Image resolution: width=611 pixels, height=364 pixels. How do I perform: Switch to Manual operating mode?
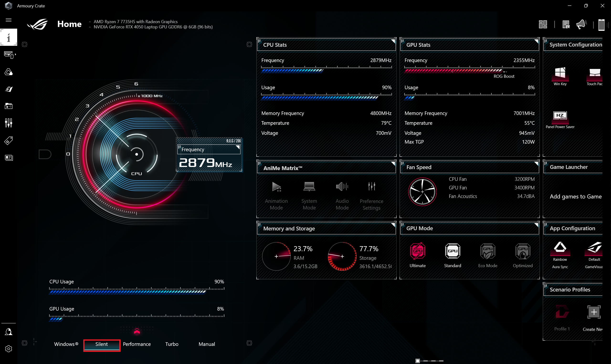[207, 344]
